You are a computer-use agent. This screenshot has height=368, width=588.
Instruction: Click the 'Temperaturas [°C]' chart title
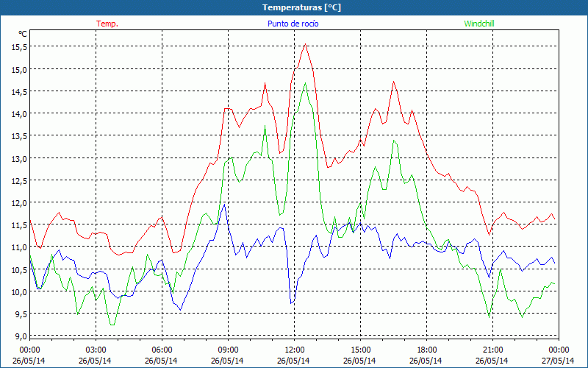point(301,7)
